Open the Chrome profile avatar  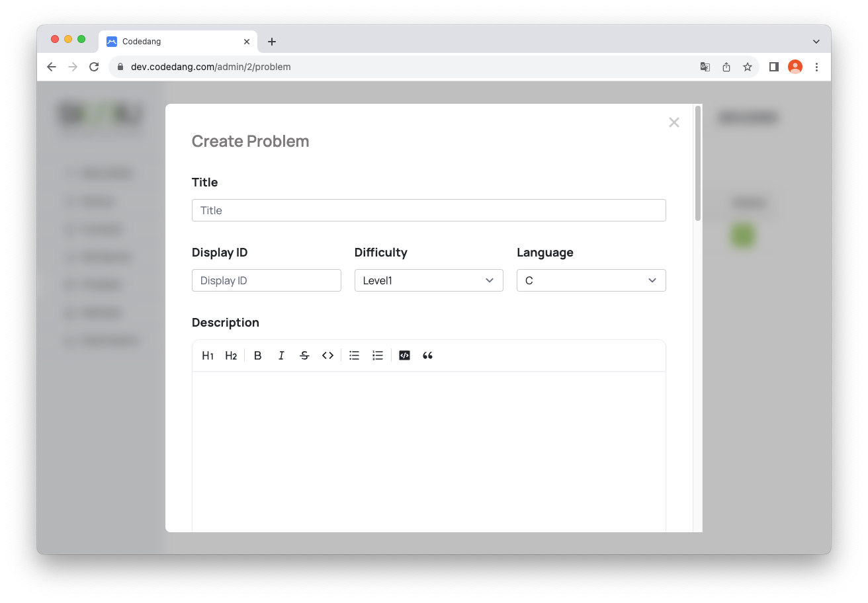click(795, 67)
